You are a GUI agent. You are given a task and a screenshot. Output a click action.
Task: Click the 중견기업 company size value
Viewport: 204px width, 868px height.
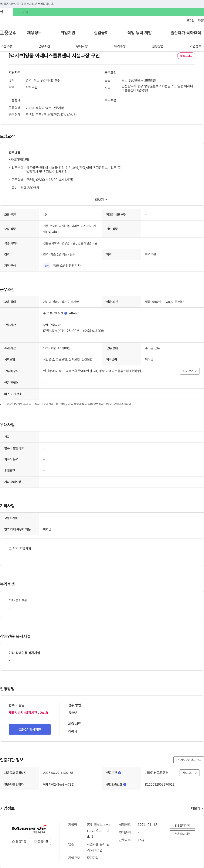(x=93, y=858)
